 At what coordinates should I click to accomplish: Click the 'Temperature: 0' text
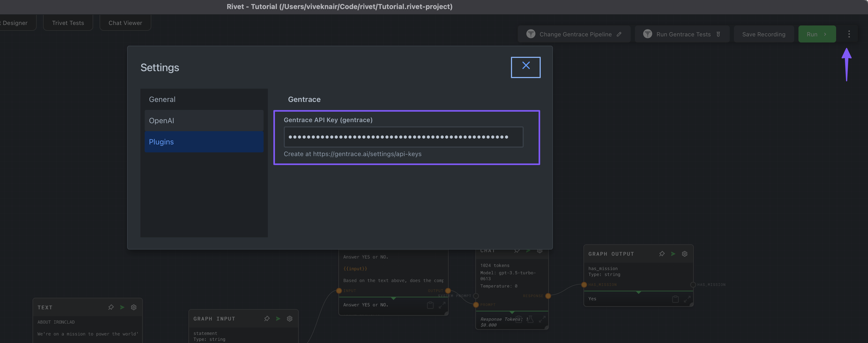pos(499,286)
